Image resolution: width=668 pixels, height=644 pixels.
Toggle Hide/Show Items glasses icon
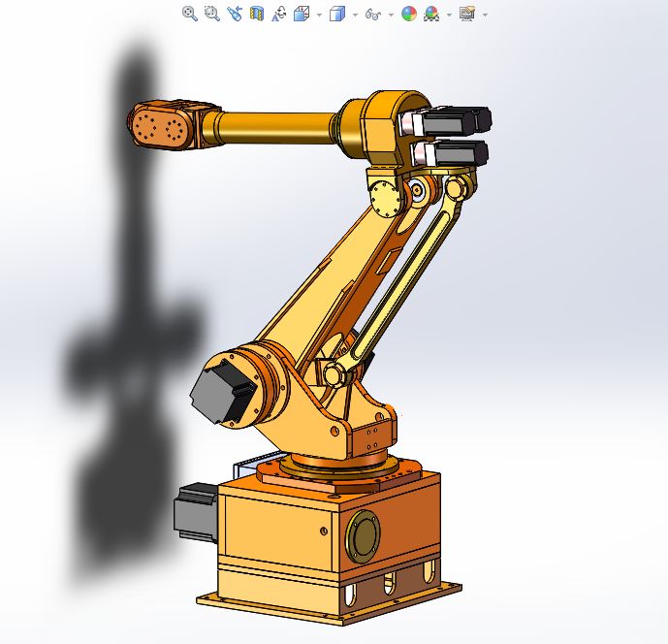[x=372, y=14]
